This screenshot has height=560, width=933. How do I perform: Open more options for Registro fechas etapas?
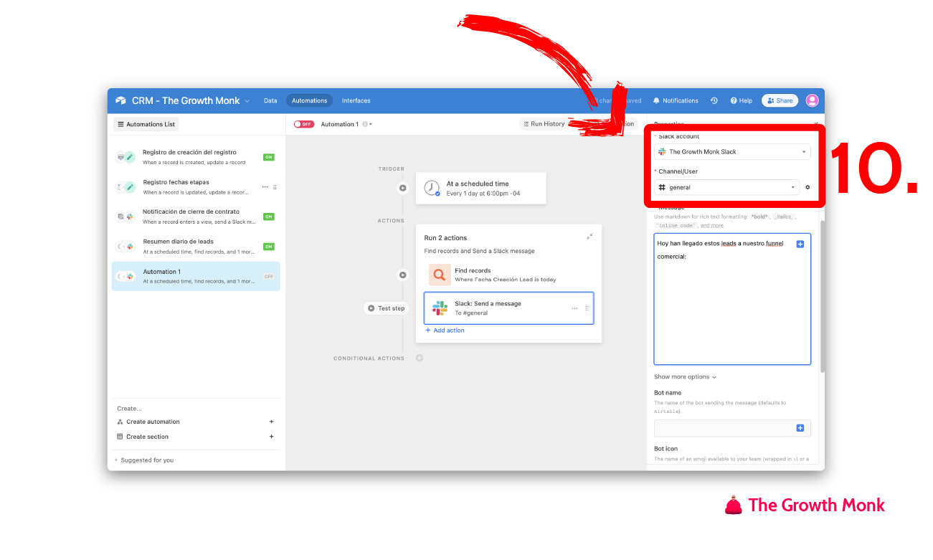(x=265, y=187)
